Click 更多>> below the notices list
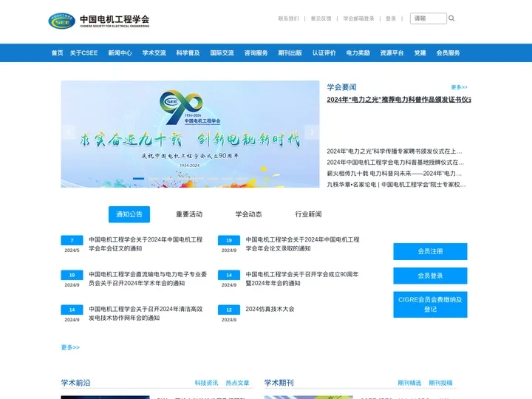This screenshot has width=532, height=399. [x=70, y=347]
